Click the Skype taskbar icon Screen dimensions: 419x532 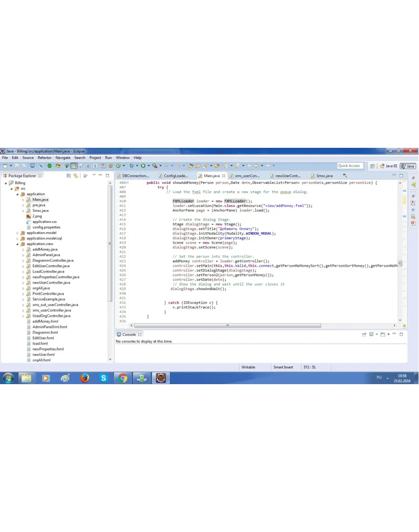coord(104,378)
